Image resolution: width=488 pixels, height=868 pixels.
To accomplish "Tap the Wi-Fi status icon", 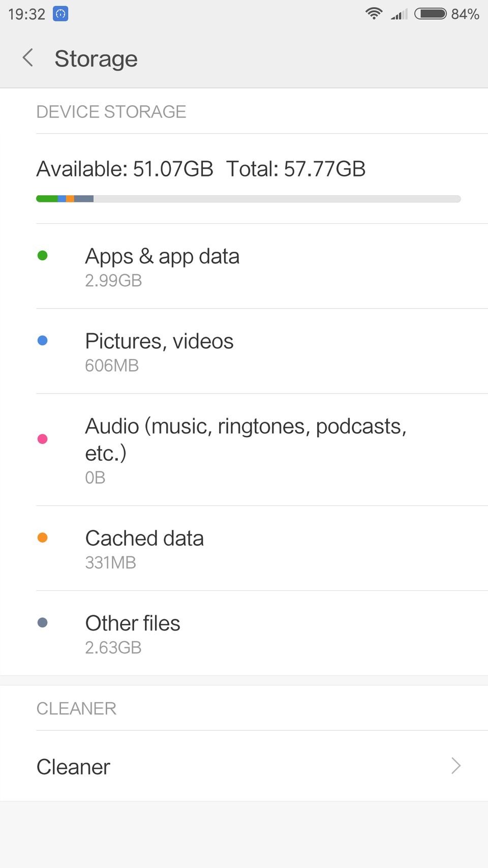I will [x=374, y=14].
